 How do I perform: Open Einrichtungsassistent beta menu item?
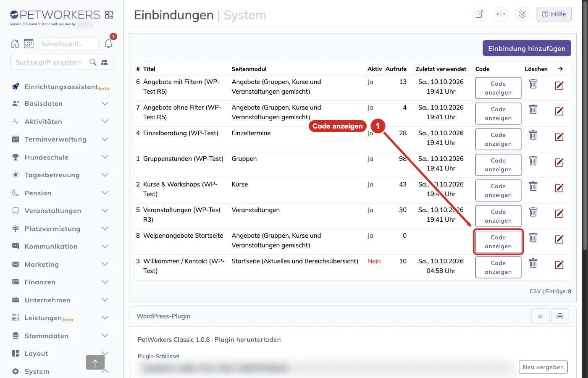coord(60,87)
